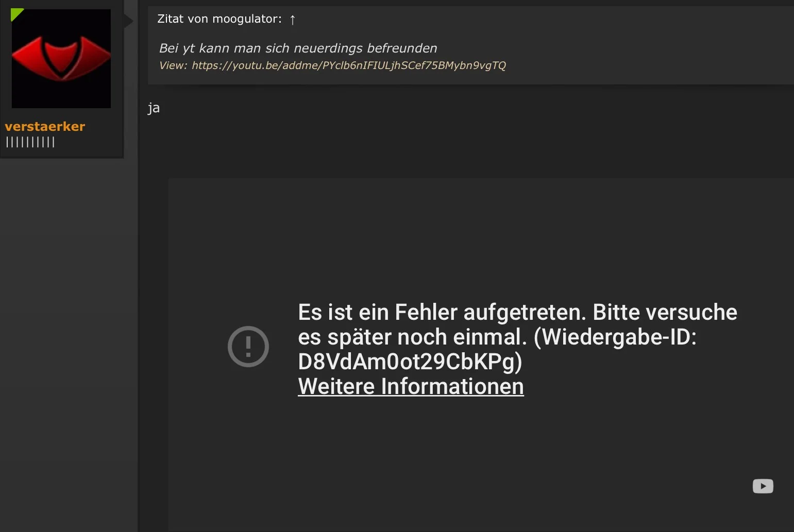The width and height of the screenshot is (794, 532).
Task: Click the word ja in the reply
Action: [x=153, y=108]
